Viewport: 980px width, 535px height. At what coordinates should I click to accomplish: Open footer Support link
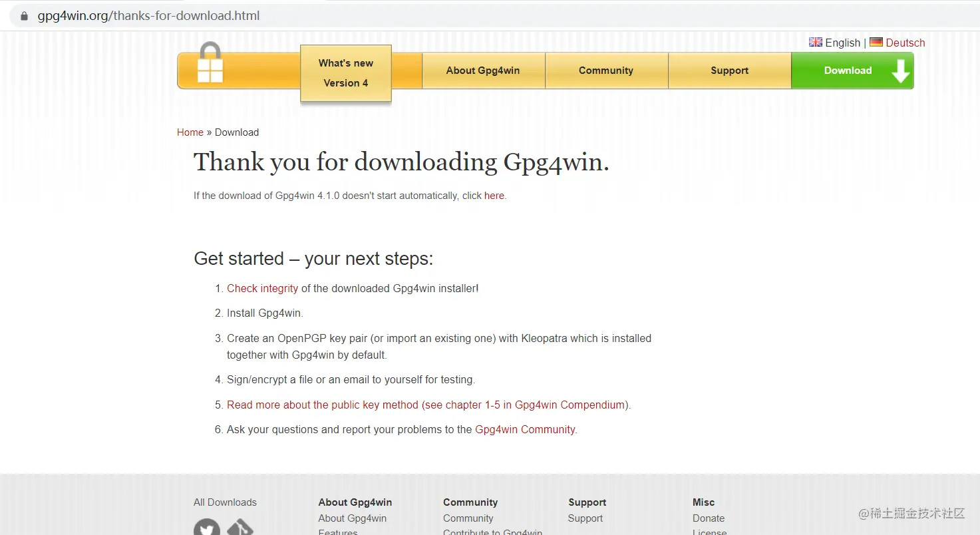click(585, 518)
